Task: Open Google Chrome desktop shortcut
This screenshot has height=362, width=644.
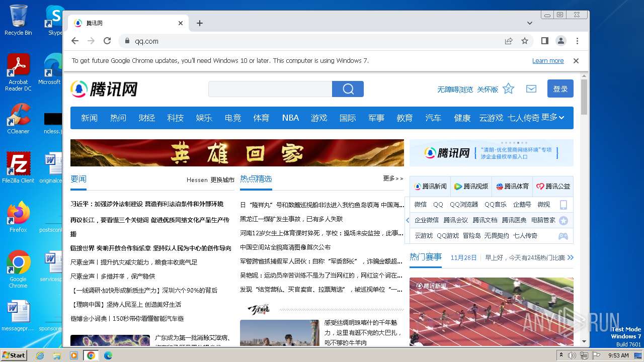Action: pos(18,269)
